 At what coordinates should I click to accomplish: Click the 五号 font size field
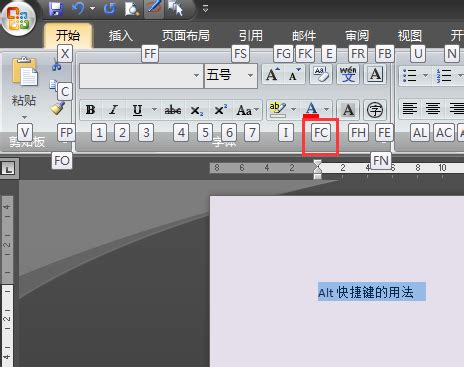(x=225, y=76)
